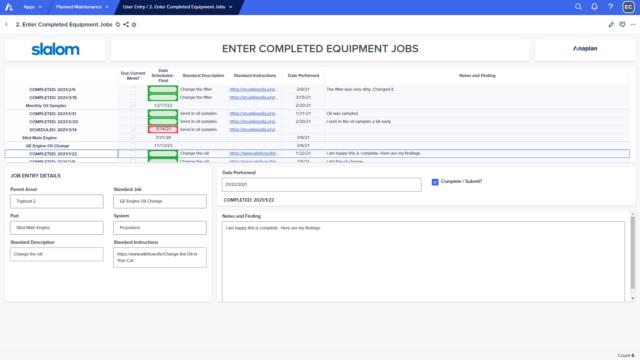This screenshot has height=360, width=640.
Task: Tick Due Current Week for Monthly Oil Samples row
Action: click(x=133, y=105)
